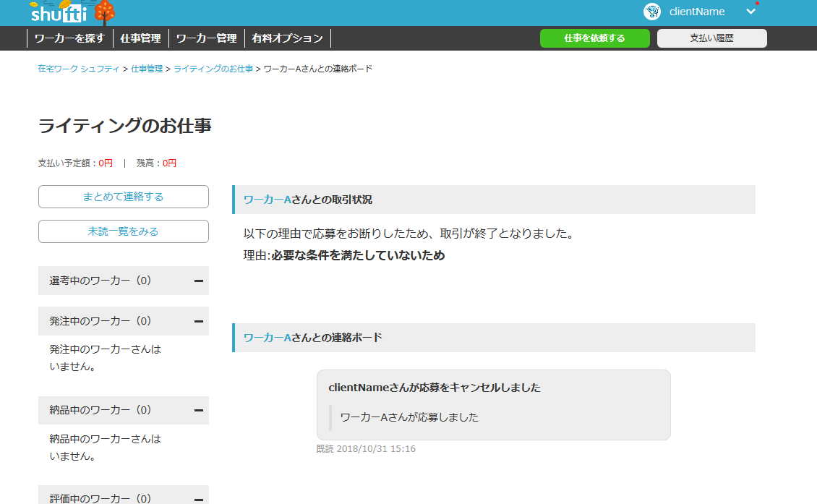Viewport: 817px width, 504px height.
Task: Open the clientName account dropdown chevron
Action: pyautogui.click(x=750, y=12)
